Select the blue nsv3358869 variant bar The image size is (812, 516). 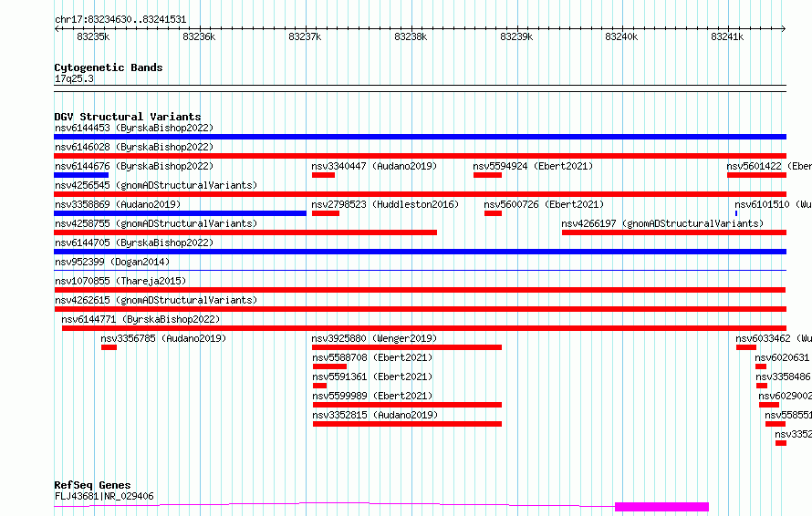tap(181, 213)
